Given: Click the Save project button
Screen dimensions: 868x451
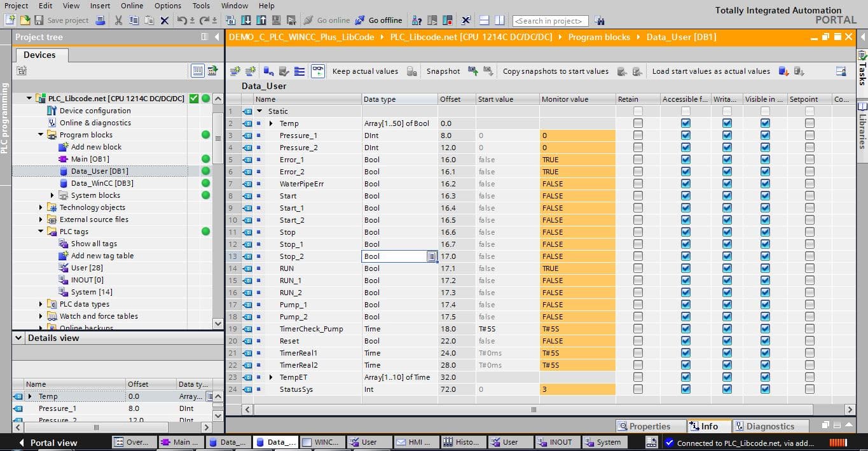Looking at the screenshot, I should (x=61, y=20).
